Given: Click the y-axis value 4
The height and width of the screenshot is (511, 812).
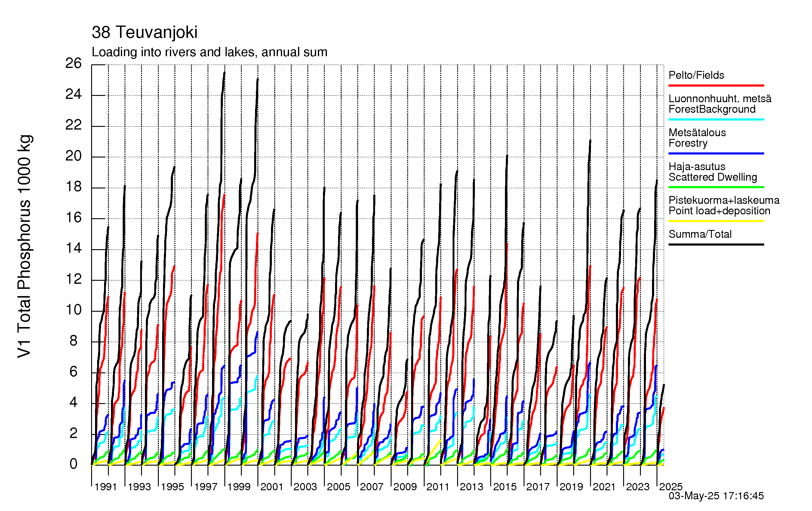Looking at the screenshot, I should pos(73,402).
